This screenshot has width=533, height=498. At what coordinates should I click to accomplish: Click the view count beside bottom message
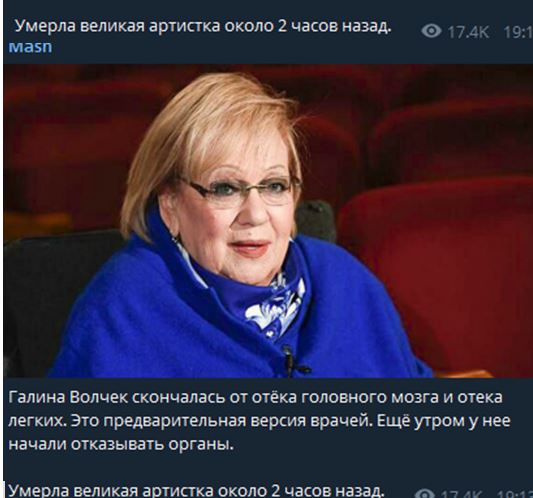pos(462,494)
